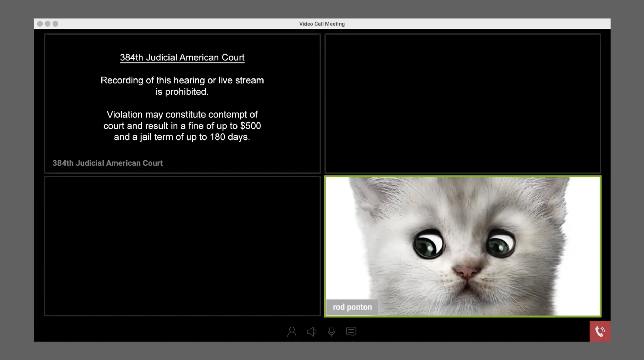Click the underlined "384th Judicial American Court" heading
The height and width of the screenshot is (360, 644).
182,57
